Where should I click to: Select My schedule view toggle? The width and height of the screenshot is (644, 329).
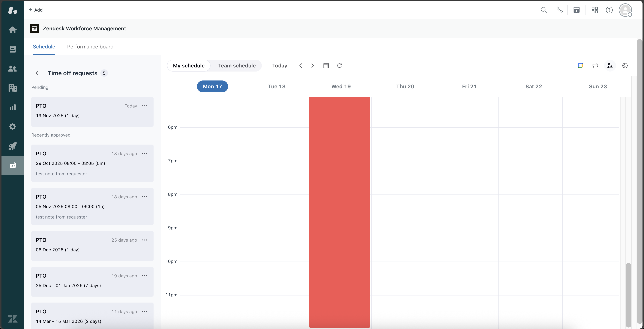[189, 66]
